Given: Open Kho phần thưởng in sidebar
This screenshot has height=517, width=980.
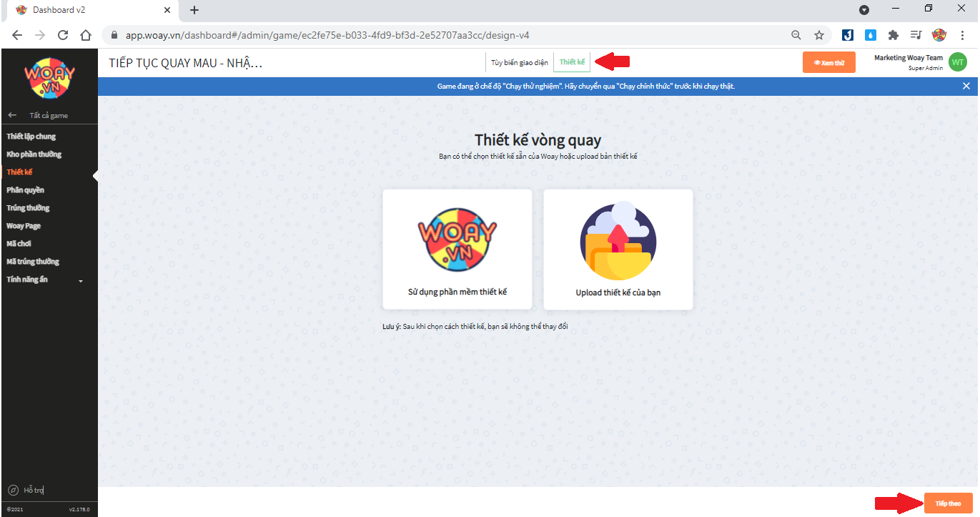Looking at the screenshot, I should 34,154.
